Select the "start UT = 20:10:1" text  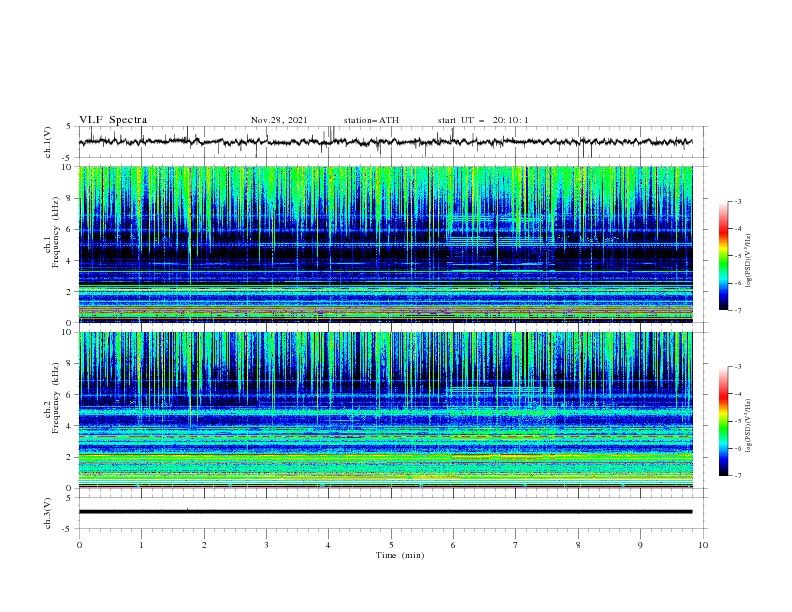point(483,120)
